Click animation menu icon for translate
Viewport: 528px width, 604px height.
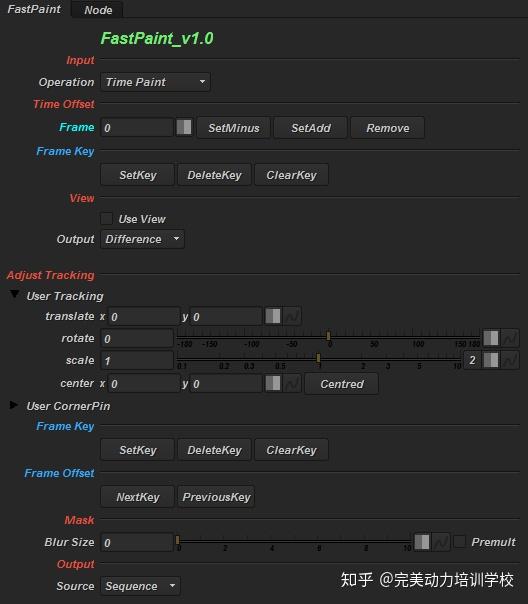click(273, 316)
